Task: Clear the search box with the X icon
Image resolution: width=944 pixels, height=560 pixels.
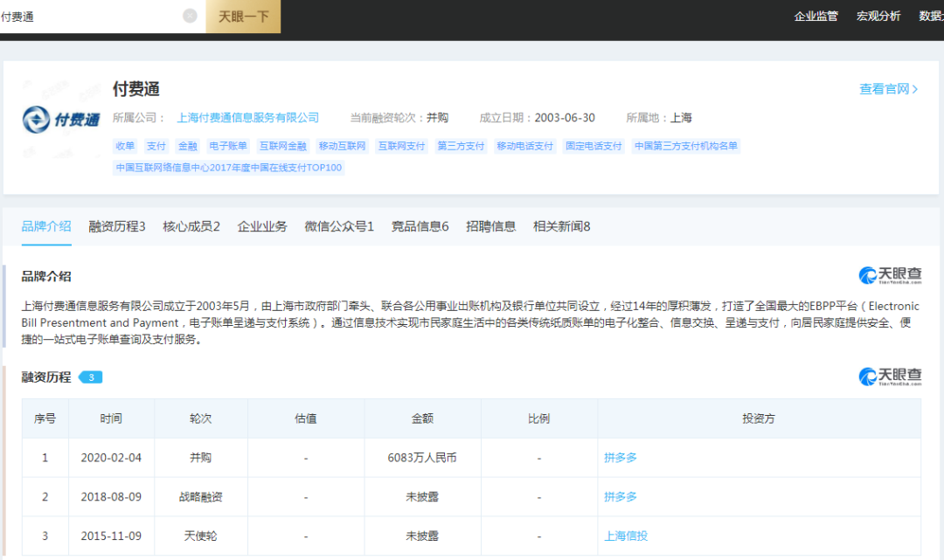Action: click(190, 16)
